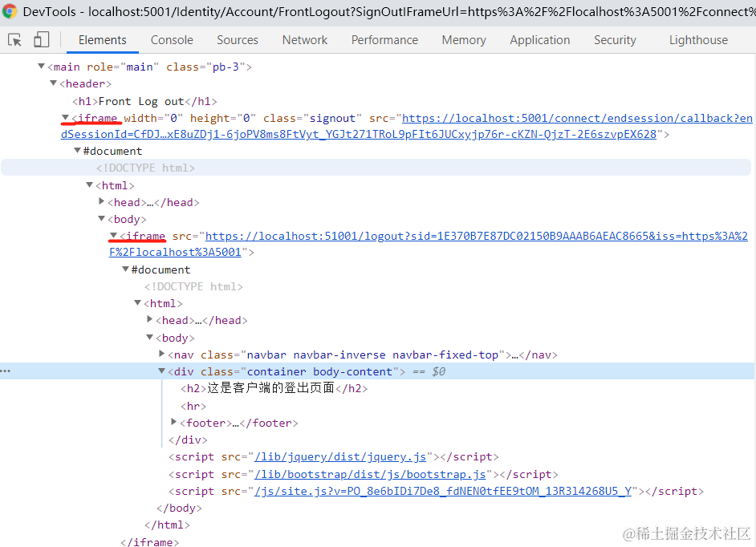Expand the navbar nav element
This screenshot has height=547, width=756.
click(x=161, y=354)
